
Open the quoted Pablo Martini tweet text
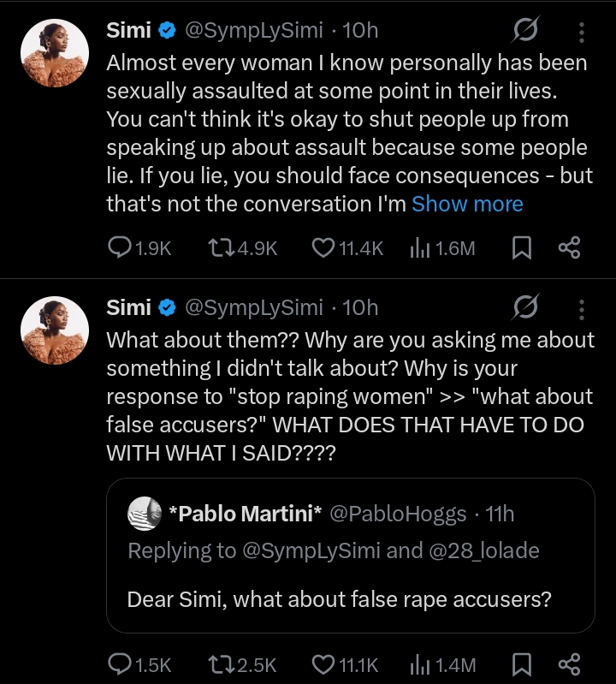click(x=339, y=598)
